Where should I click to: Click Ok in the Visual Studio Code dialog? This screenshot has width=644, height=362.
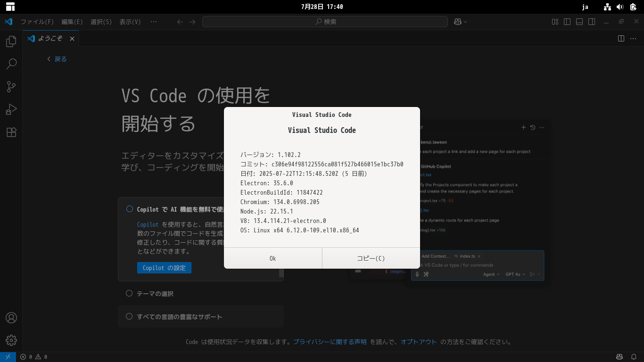coord(273,258)
